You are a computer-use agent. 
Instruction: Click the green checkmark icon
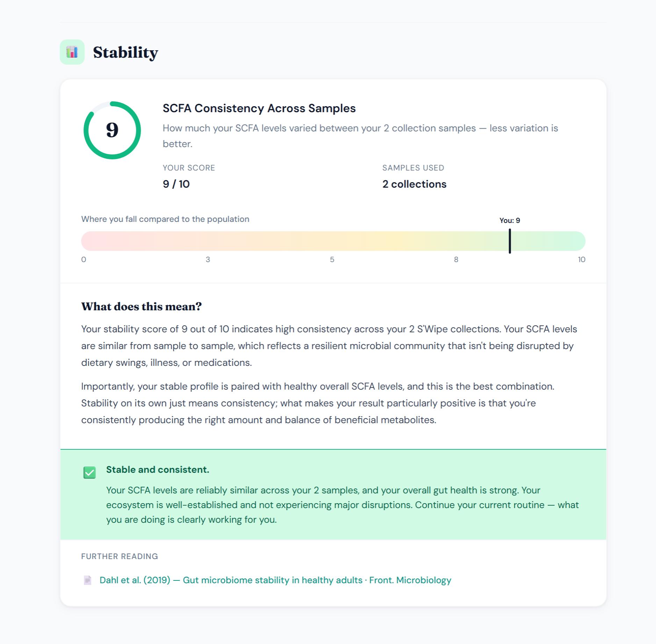point(89,472)
